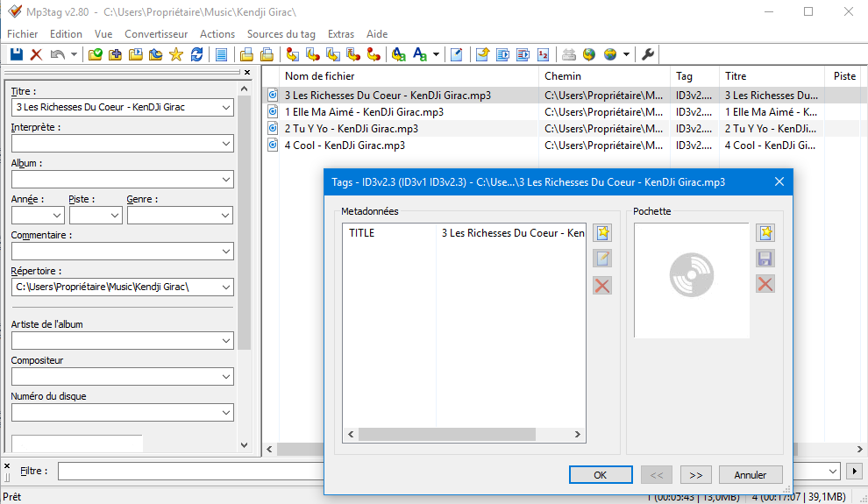
Task: Open the Actions quick dropdown arrow
Action: click(x=437, y=54)
